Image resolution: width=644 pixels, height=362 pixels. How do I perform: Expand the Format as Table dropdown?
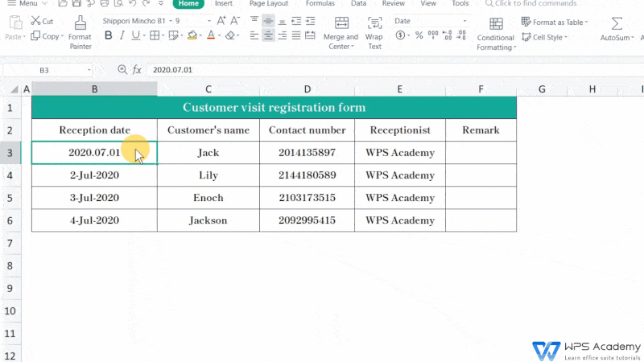point(586,23)
